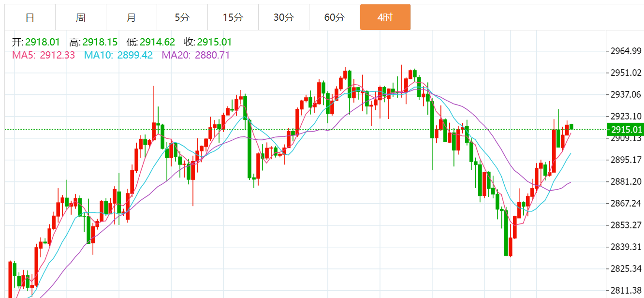Switch to the 5分 interval tab
The height and width of the screenshot is (298, 644).
182,18
